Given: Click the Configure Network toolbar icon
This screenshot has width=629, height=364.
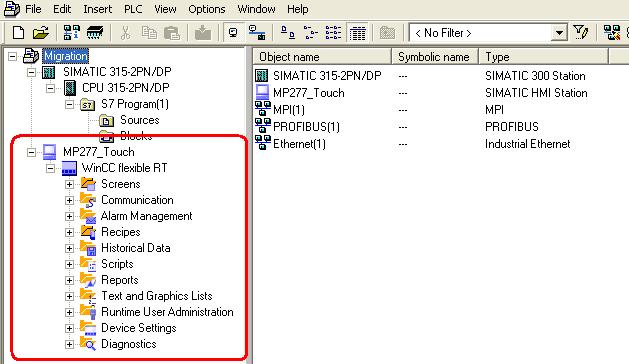Looking at the screenshot, I should 612,33.
